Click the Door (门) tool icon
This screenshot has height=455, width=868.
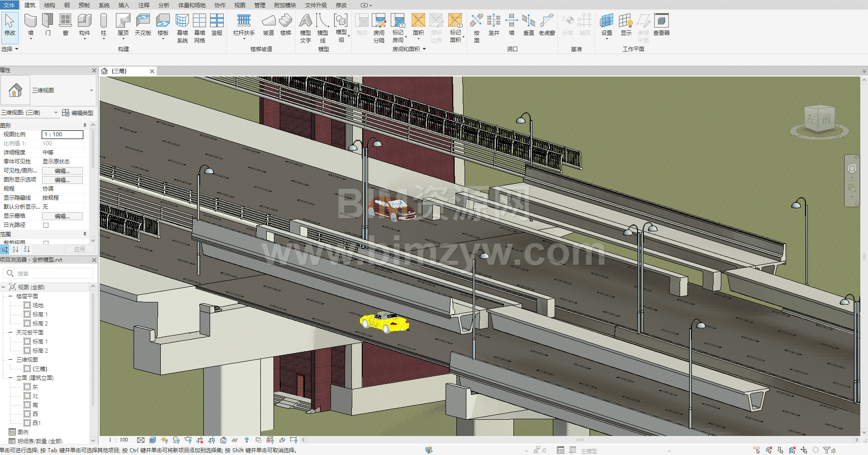click(48, 24)
